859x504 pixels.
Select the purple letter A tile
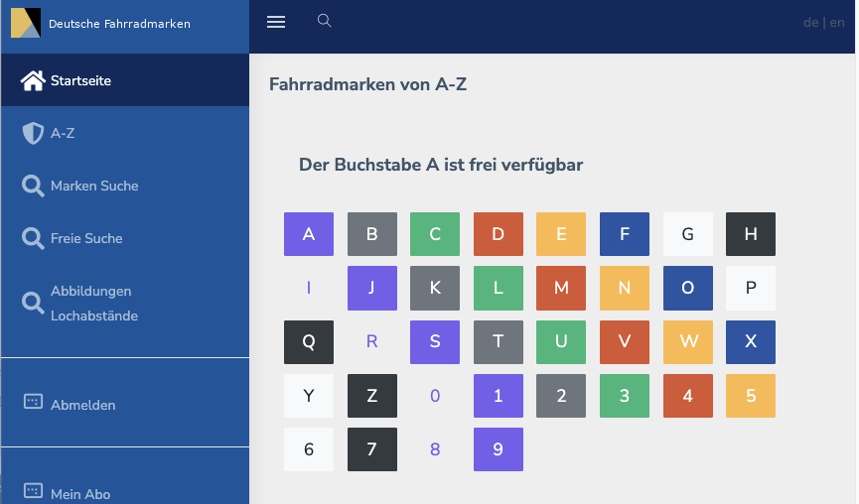[309, 234]
